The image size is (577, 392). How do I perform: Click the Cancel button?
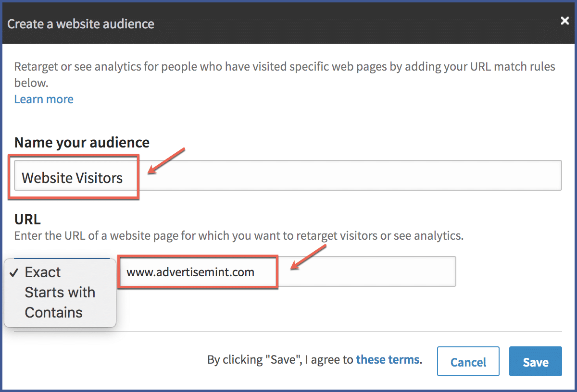coord(468,361)
